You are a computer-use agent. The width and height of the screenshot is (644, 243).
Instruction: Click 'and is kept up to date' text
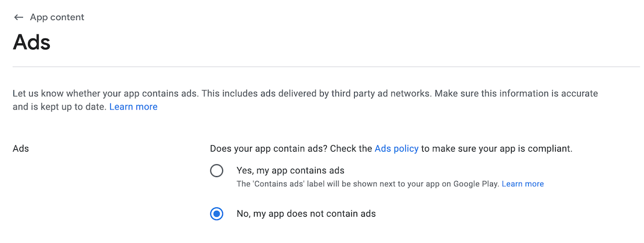59,107
